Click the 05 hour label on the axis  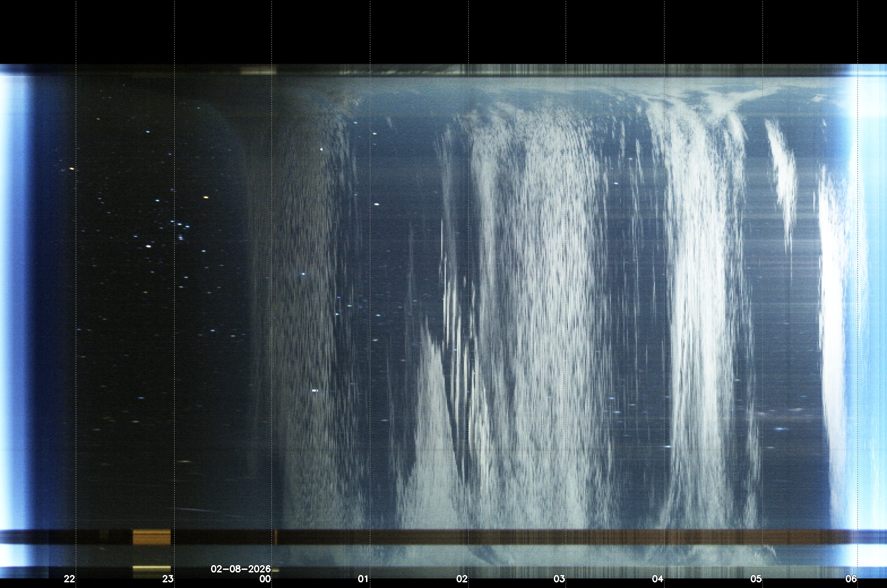(756, 579)
